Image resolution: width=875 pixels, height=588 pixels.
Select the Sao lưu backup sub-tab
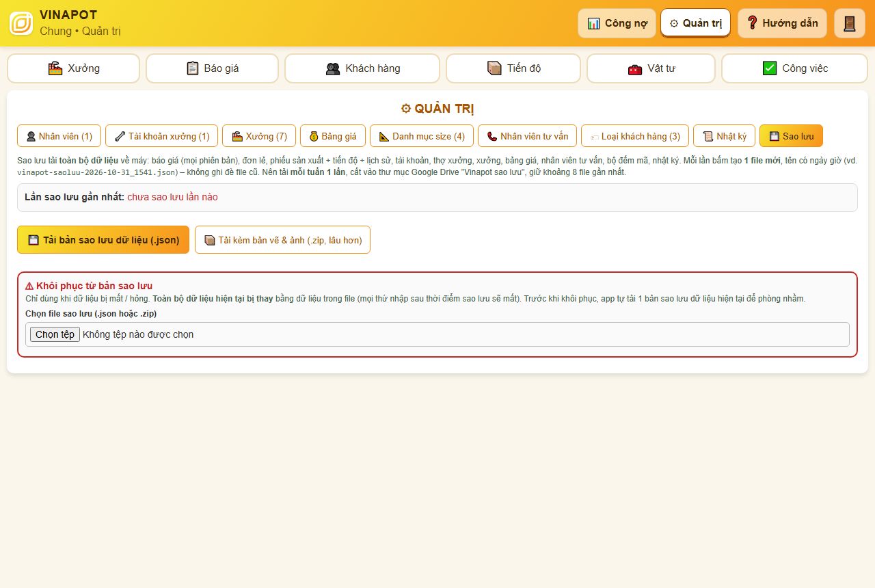[791, 136]
